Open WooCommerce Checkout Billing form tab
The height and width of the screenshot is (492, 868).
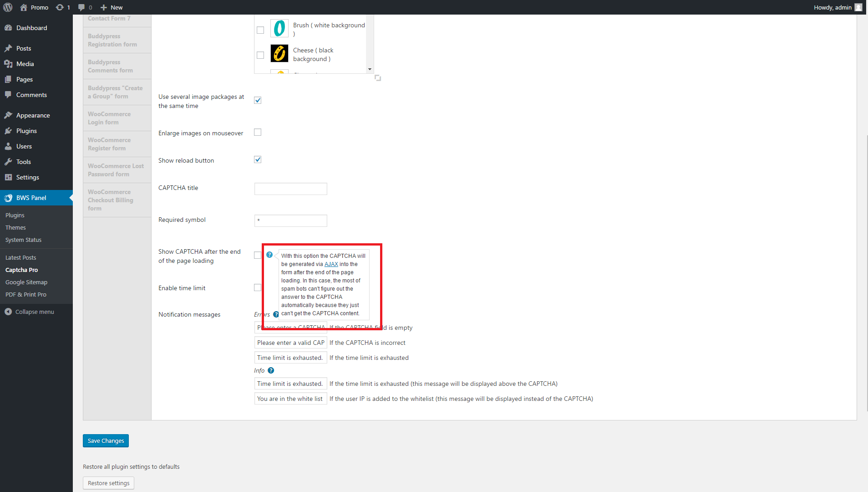tap(117, 200)
